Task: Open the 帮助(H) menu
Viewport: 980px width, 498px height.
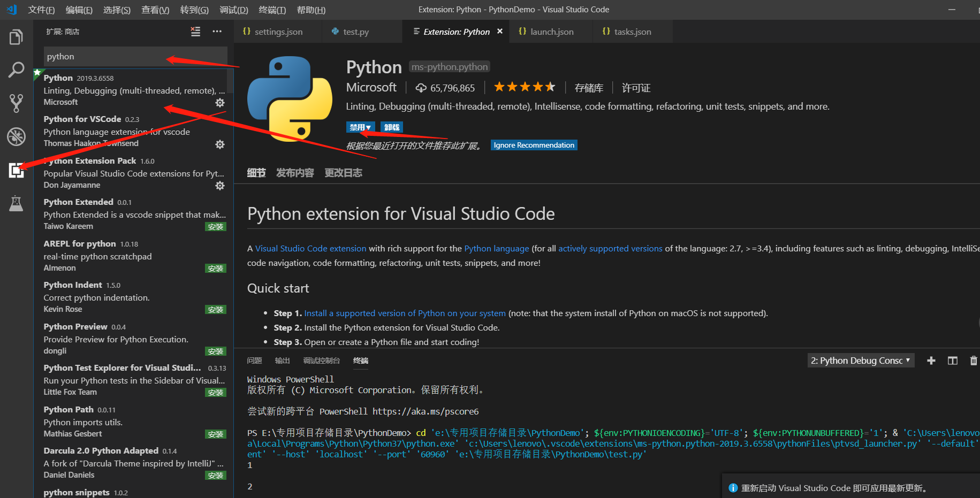Action: coord(311,10)
